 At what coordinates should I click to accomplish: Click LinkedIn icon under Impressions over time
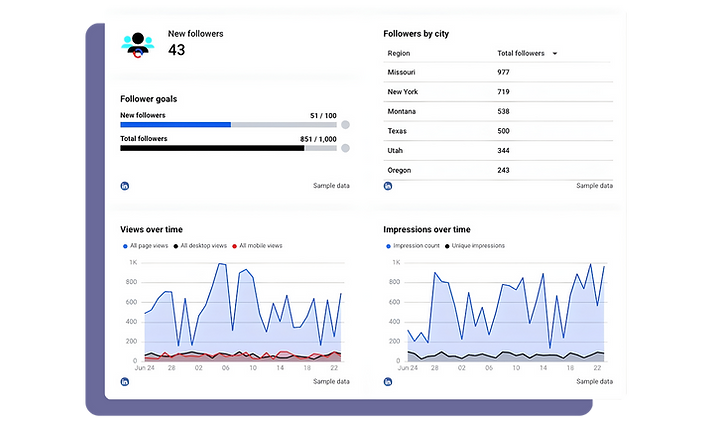pos(388,382)
